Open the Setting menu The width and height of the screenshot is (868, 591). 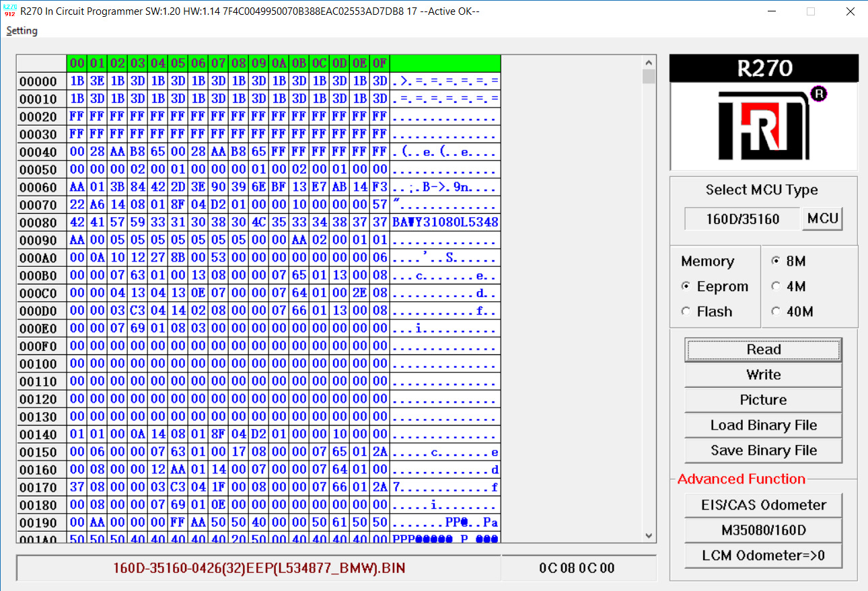[x=22, y=31]
